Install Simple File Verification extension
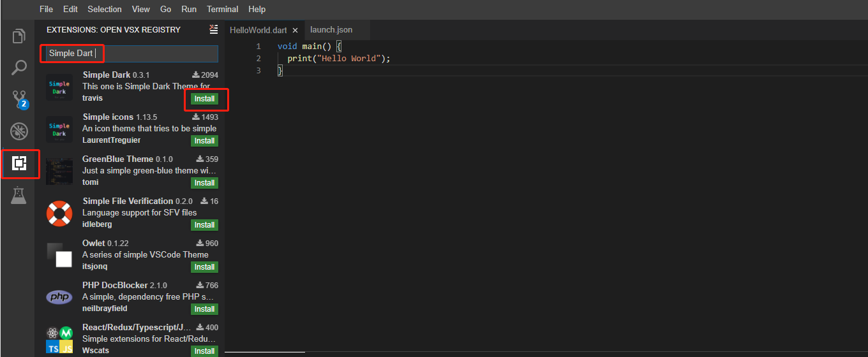The height and width of the screenshot is (357, 868). pos(204,225)
